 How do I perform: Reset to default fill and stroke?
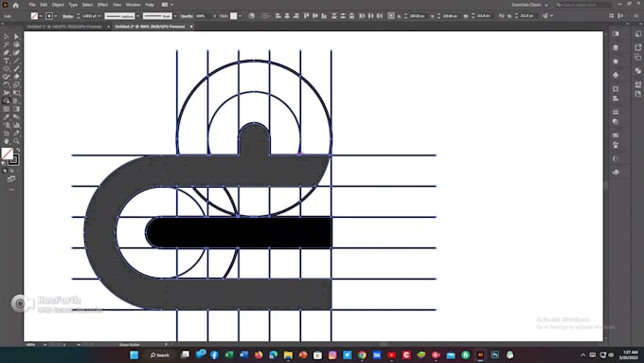pyautogui.click(x=4, y=163)
